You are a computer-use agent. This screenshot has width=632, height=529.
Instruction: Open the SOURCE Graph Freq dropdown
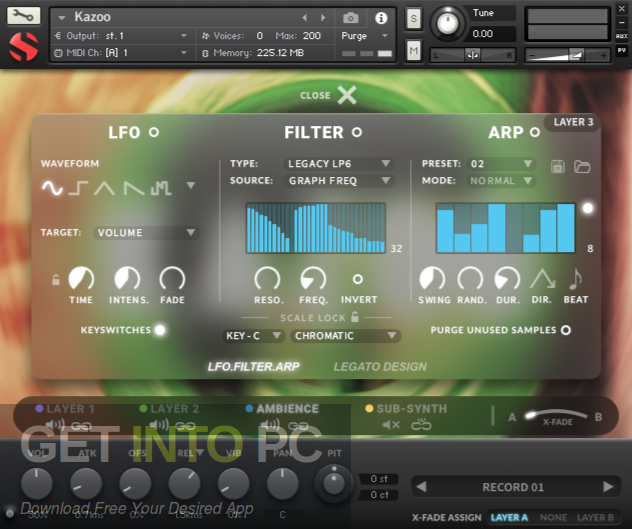pyautogui.click(x=339, y=181)
